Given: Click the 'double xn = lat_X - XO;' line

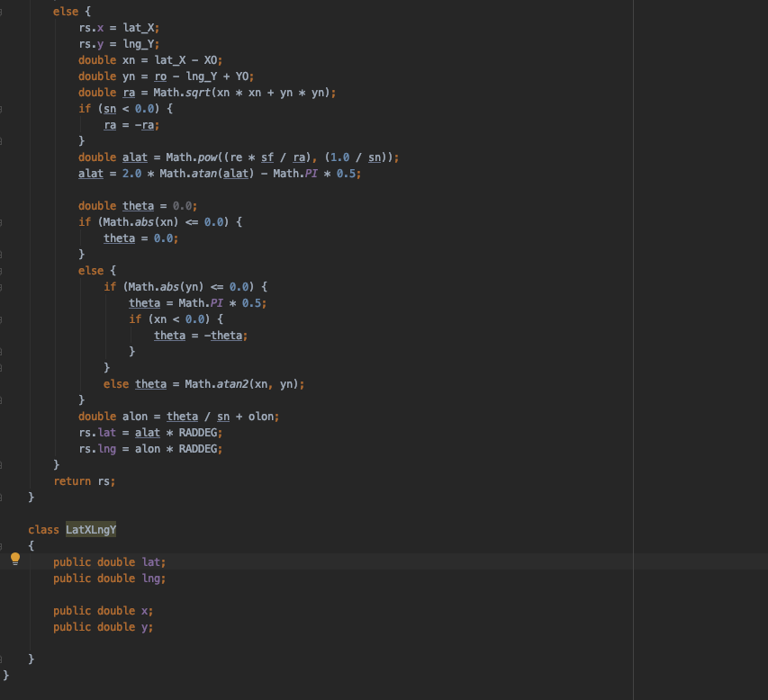Looking at the screenshot, I should click(x=150, y=60).
